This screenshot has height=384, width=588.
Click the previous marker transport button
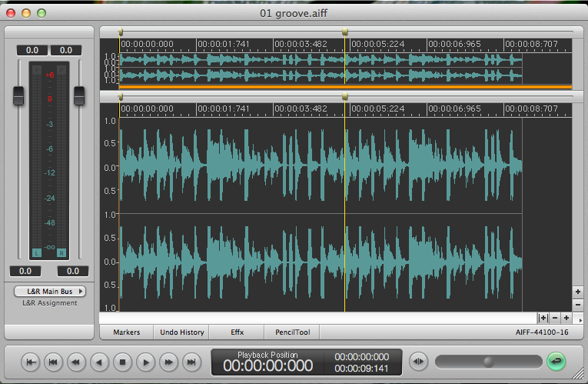click(x=53, y=361)
